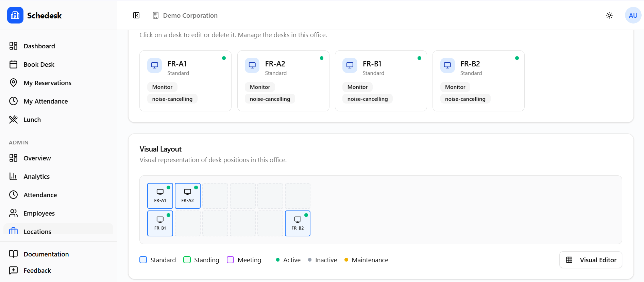Click the Meeting purple legend swatch
Image resolution: width=644 pixels, height=282 pixels.
pos(230,260)
